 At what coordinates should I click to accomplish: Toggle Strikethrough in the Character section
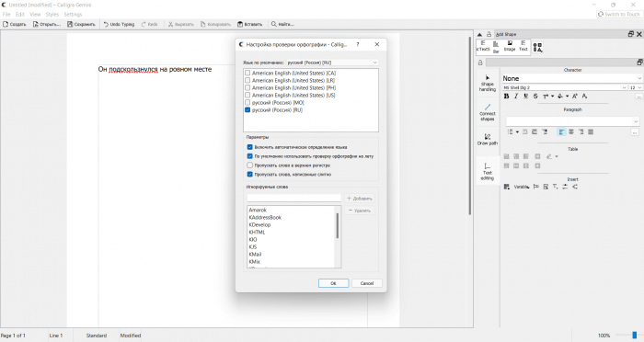click(535, 96)
